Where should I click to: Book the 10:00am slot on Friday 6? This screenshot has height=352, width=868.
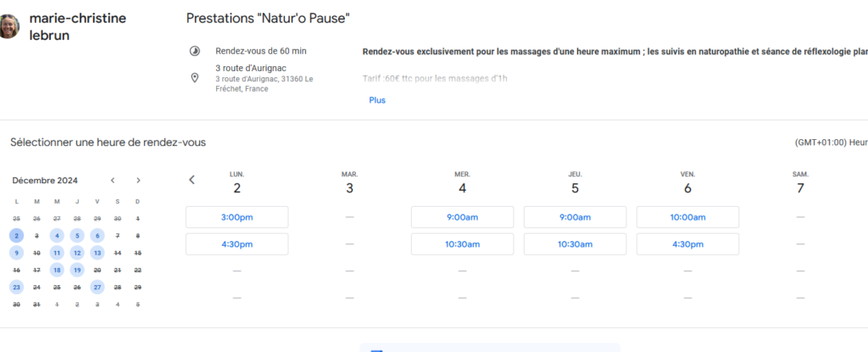tap(687, 217)
